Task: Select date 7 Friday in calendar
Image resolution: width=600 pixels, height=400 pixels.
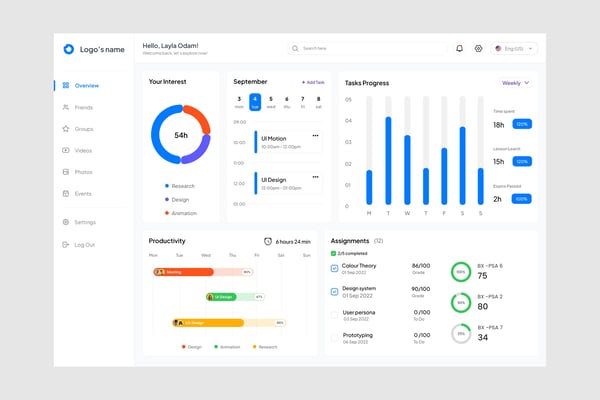Action: pyautogui.click(x=303, y=102)
